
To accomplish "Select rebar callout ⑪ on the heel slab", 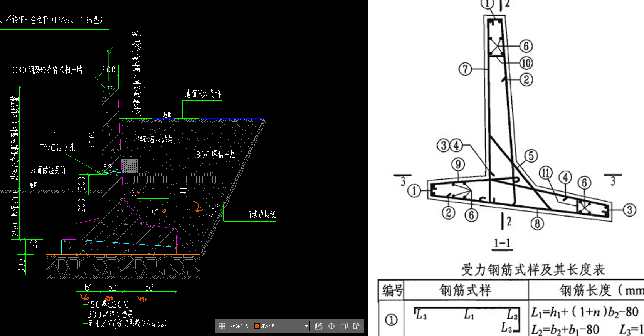I will [x=546, y=173].
